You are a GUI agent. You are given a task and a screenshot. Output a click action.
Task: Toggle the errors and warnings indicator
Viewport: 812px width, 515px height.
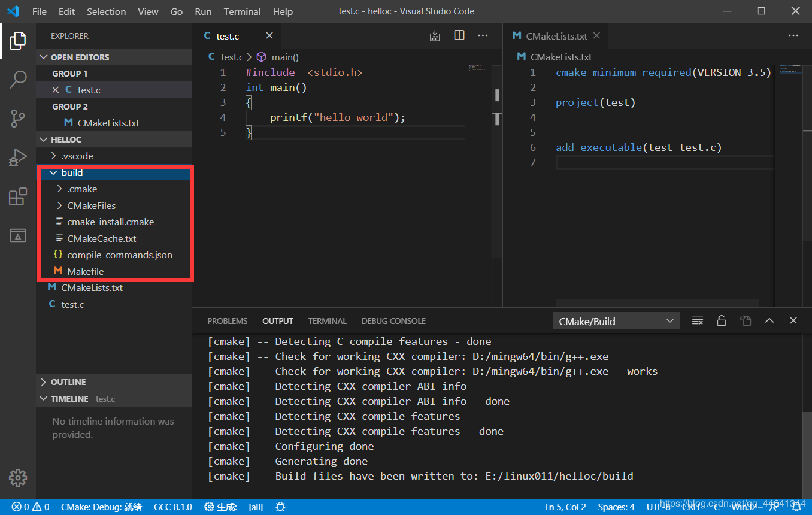(30, 507)
